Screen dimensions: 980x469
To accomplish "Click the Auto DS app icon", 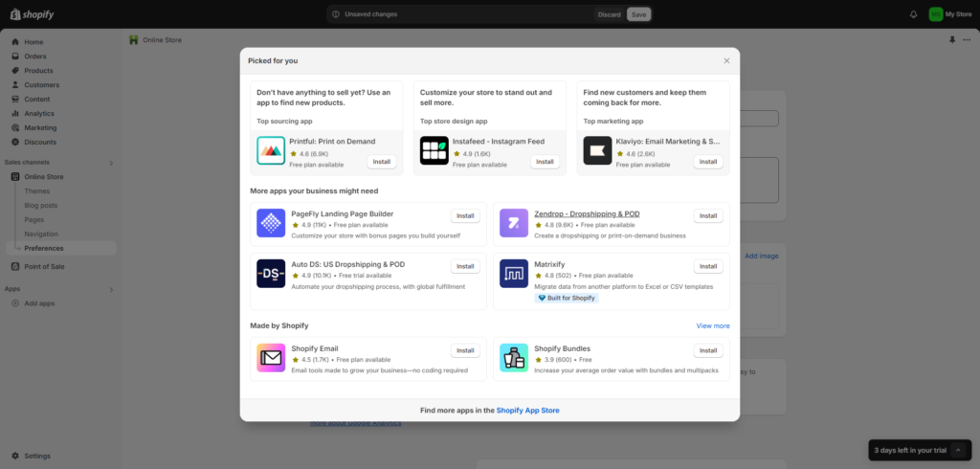I will pyautogui.click(x=271, y=274).
